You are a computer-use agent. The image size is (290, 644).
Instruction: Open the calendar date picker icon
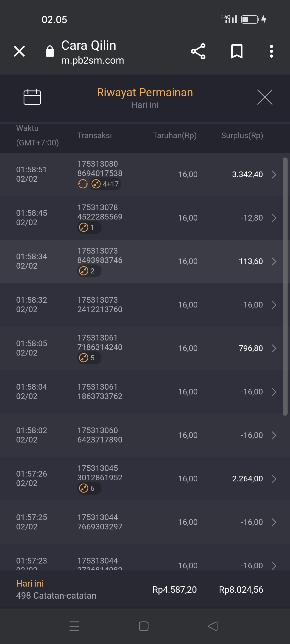coord(32,97)
